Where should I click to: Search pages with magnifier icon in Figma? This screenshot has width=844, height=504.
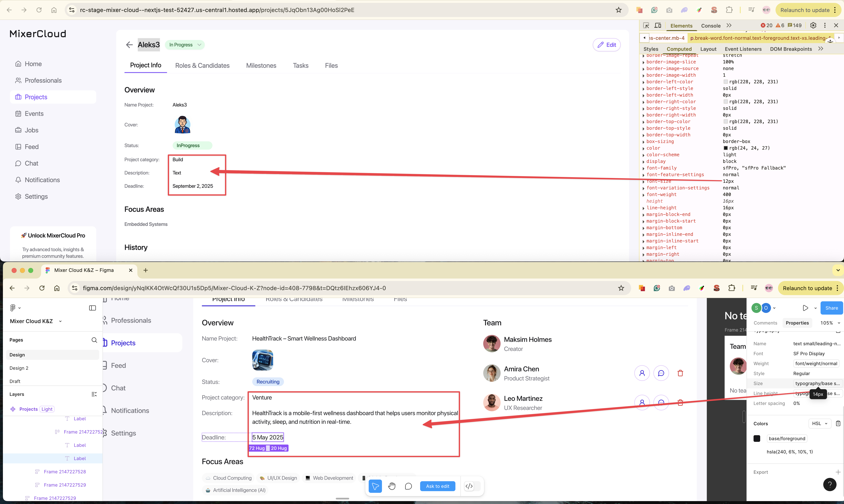click(94, 340)
